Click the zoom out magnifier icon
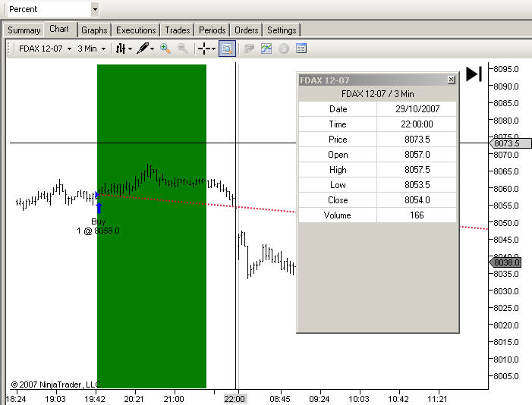532x405 pixels. [183, 49]
